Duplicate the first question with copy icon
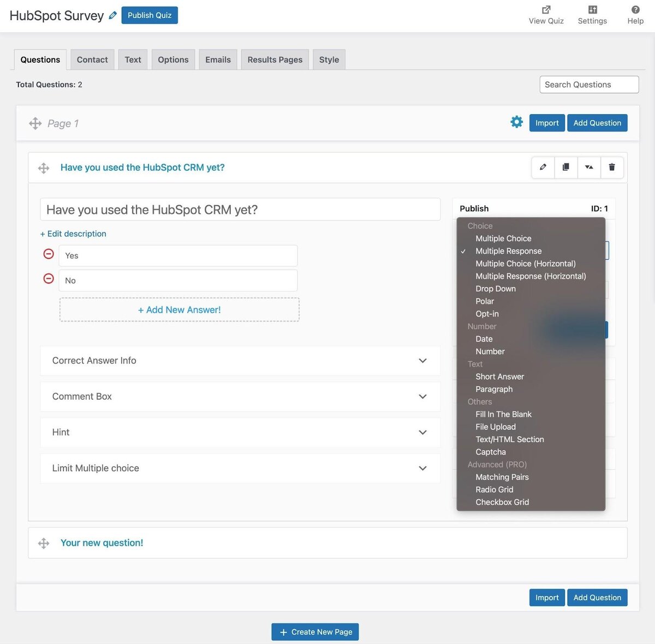 click(566, 167)
